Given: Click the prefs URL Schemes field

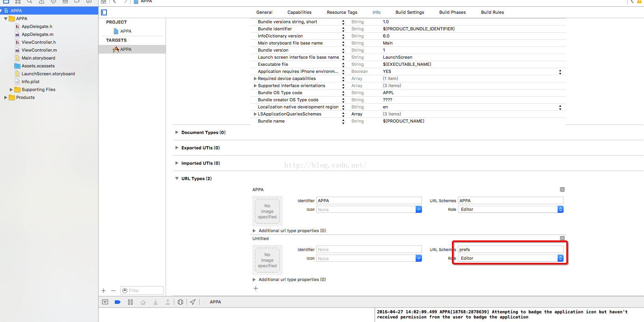Looking at the screenshot, I should [511, 249].
